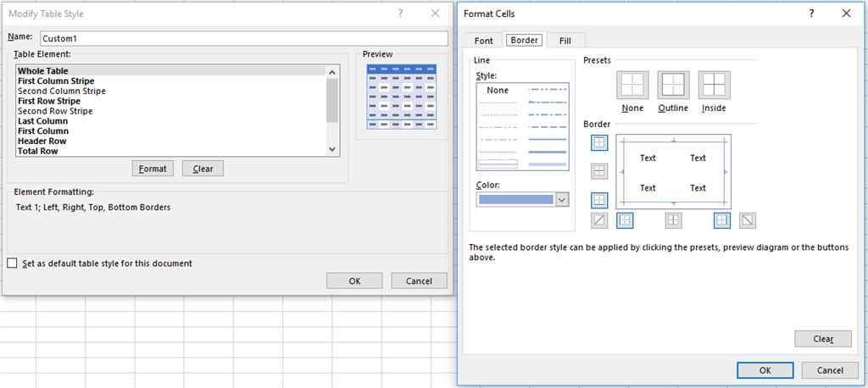
Task: Apply the None border preset
Action: (632, 85)
